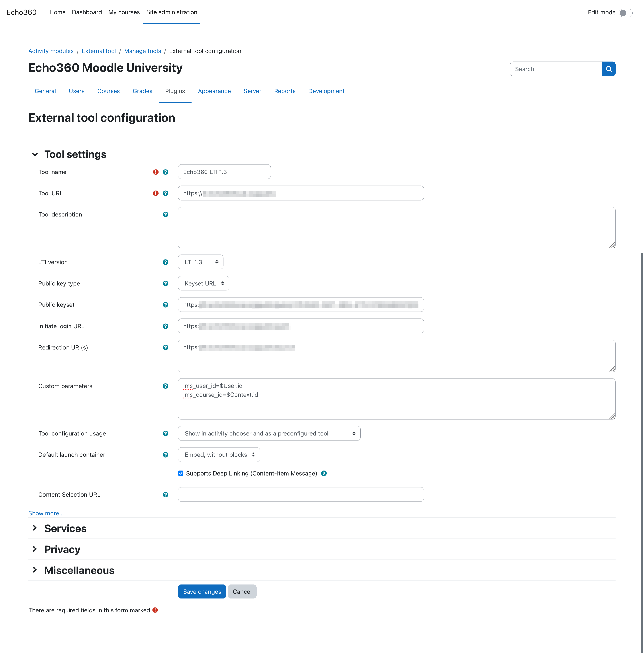Open Site administration in top navigation

[x=172, y=12]
